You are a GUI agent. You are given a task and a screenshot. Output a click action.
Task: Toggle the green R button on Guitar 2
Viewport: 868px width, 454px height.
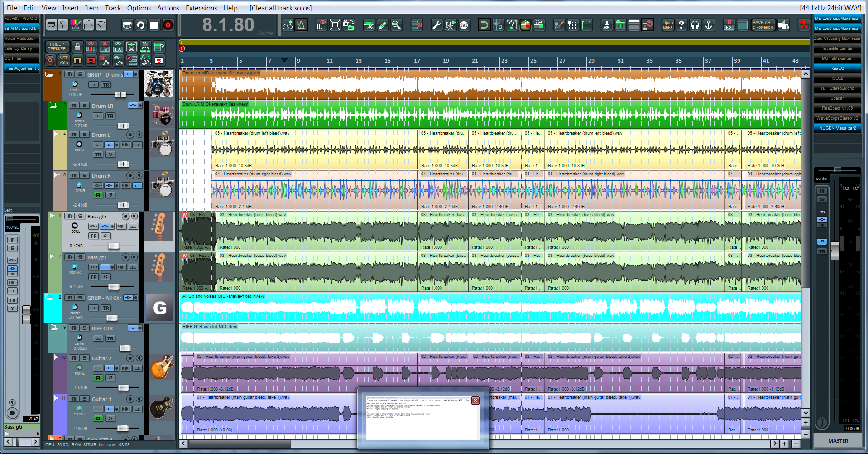pos(98,378)
